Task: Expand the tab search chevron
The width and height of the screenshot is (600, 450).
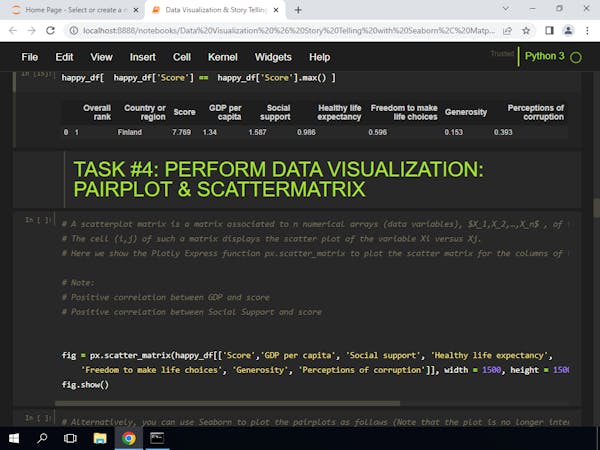Action: pos(506,8)
